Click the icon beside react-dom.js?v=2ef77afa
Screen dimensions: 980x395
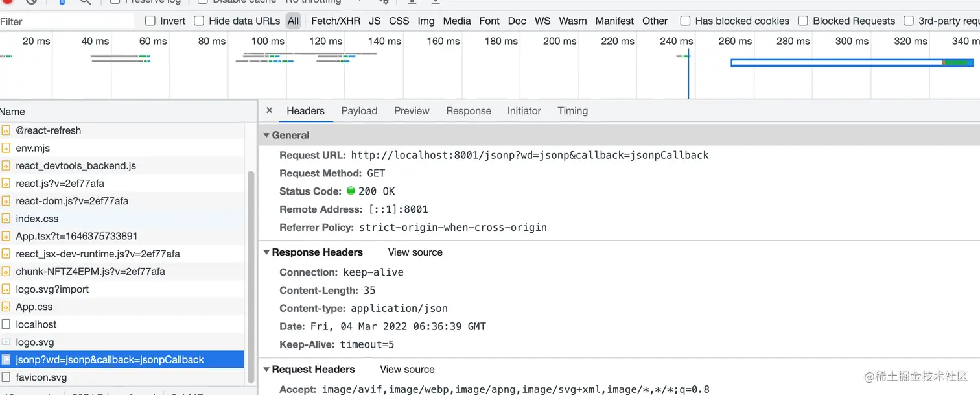(6, 201)
